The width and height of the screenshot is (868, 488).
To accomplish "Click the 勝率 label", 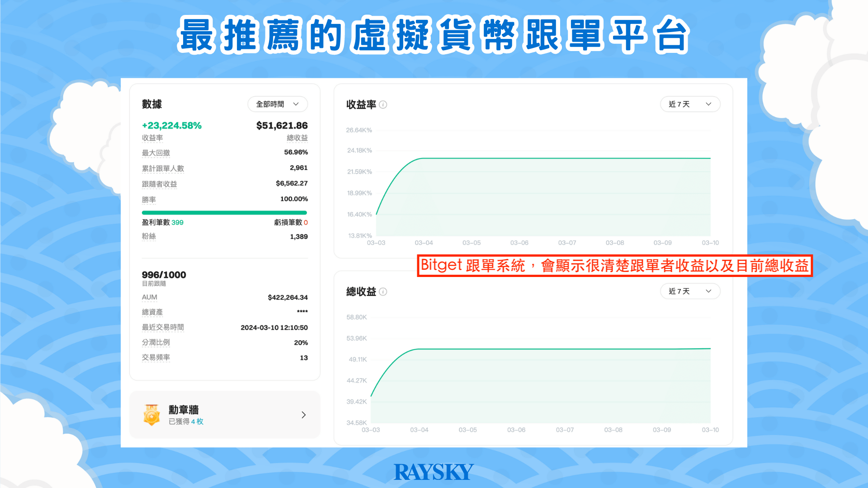I will pyautogui.click(x=149, y=199).
